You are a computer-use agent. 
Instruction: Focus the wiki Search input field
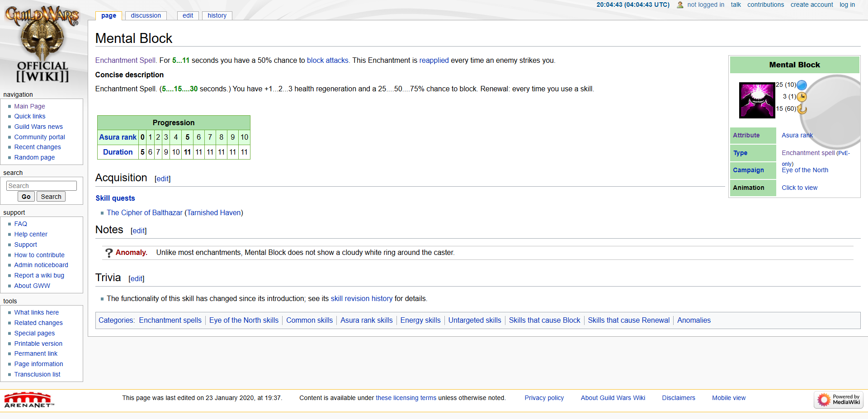[42, 186]
